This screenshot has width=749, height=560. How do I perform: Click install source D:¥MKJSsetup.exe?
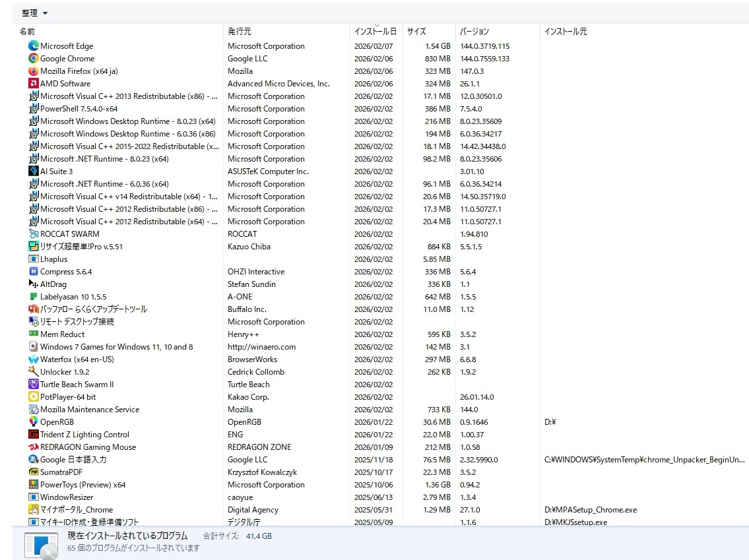click(575, 522)
